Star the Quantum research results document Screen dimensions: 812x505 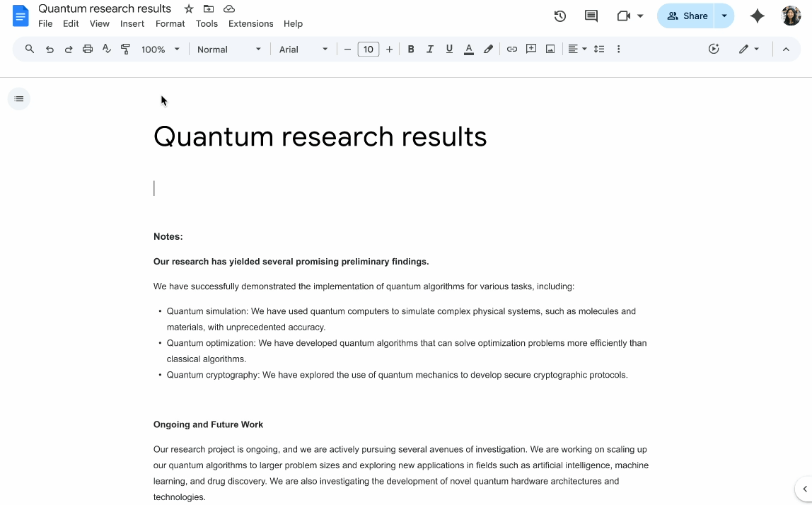tap(188, 8)
